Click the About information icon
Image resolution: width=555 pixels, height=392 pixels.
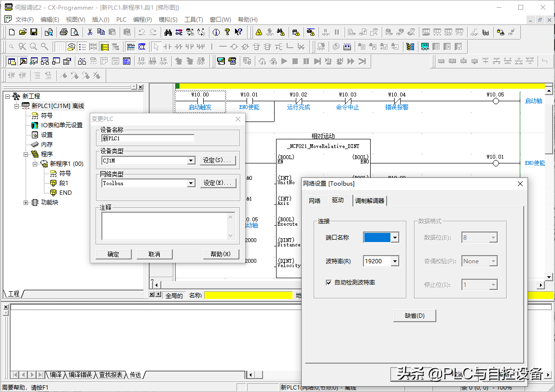coord(216,32)
